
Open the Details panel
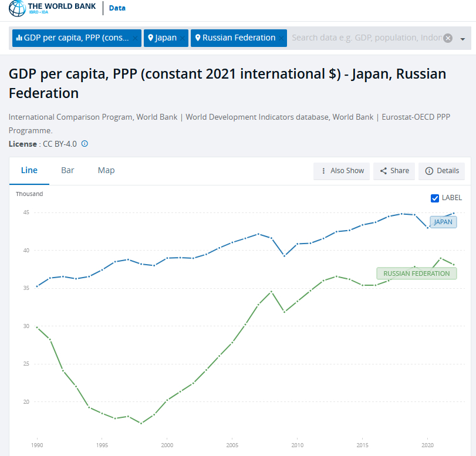coord(441,171)
